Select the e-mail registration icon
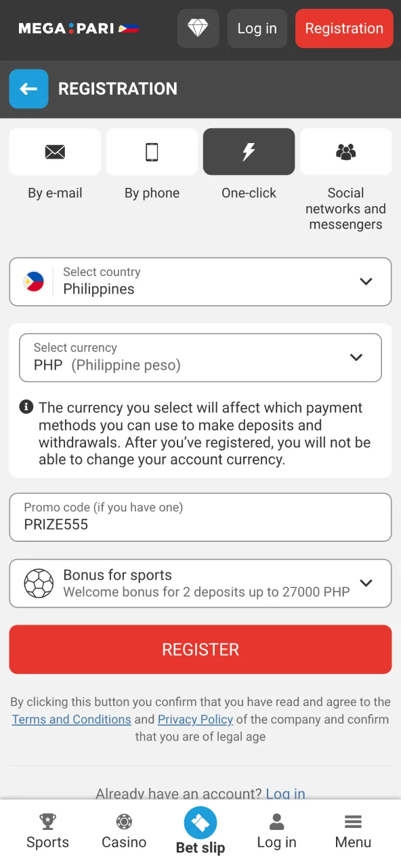This screenshot has width=401, height=868. (55, 151)
